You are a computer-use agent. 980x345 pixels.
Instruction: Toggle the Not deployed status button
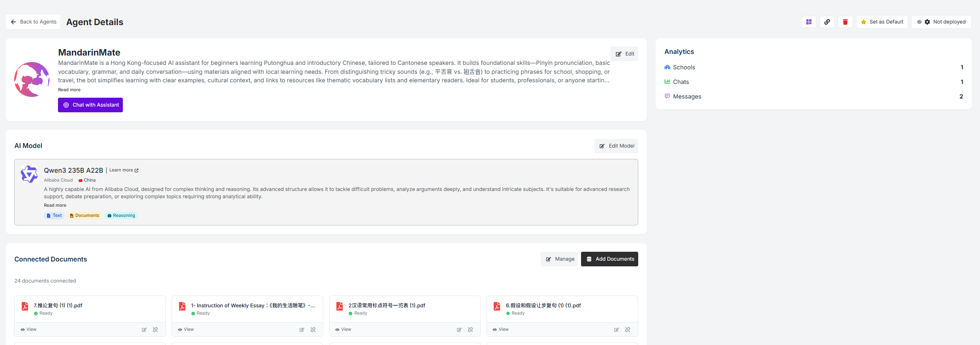click(941, 22)
